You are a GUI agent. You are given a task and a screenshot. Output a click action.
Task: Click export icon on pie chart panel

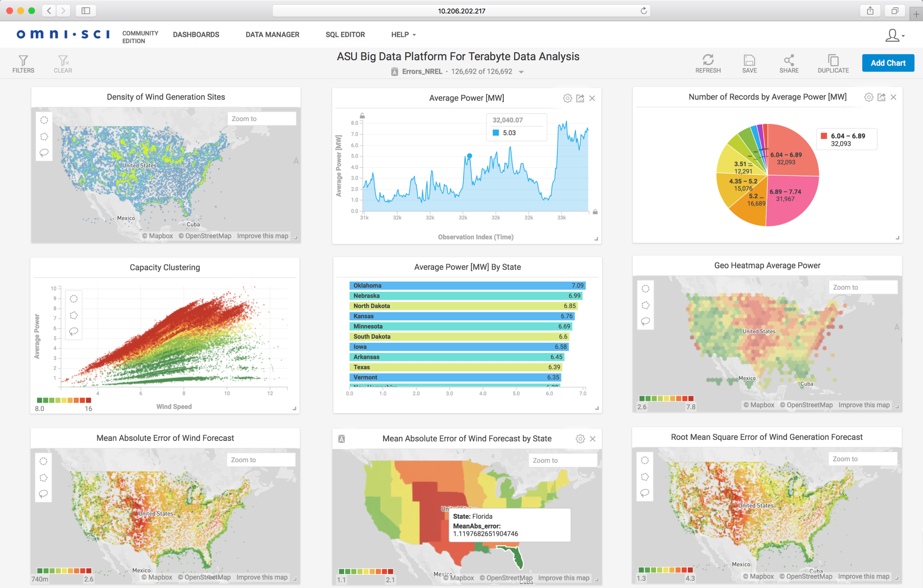(x=881, y=97)
